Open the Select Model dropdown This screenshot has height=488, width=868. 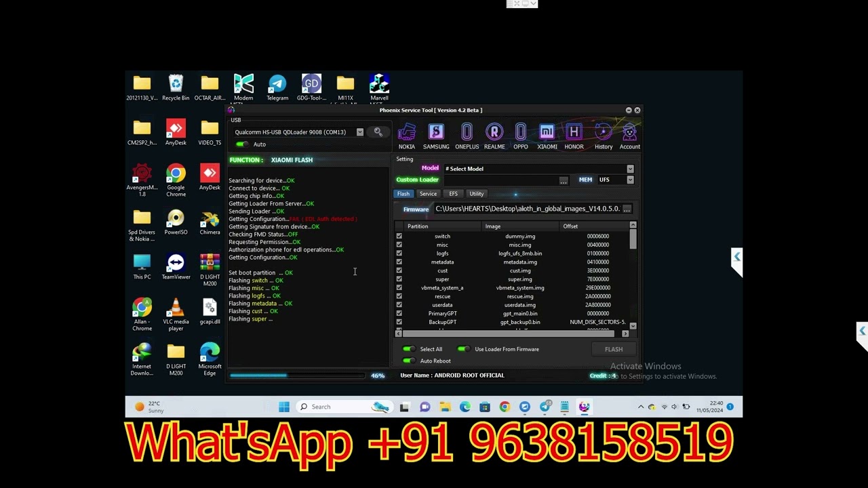click(630, 168)
